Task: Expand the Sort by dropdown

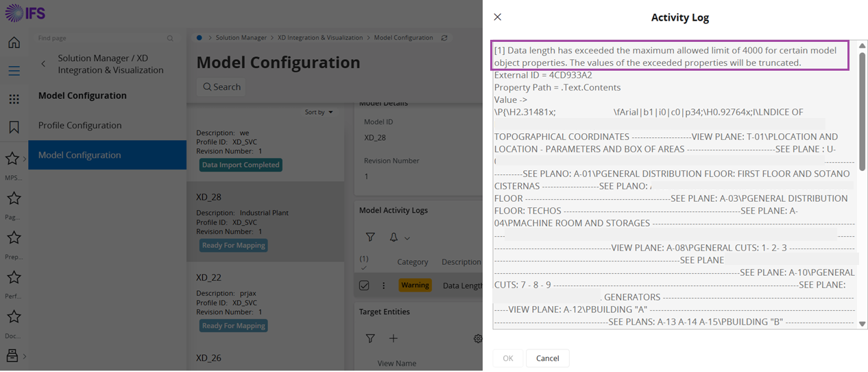Action: point(319,112)
